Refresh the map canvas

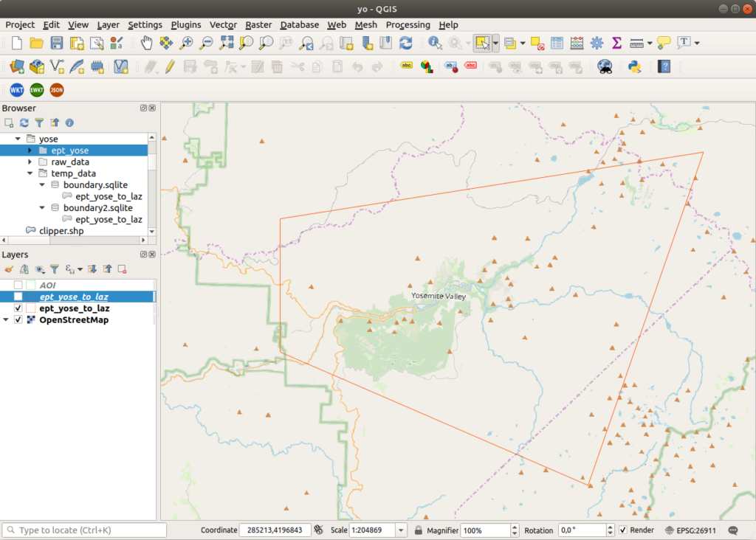406,43
